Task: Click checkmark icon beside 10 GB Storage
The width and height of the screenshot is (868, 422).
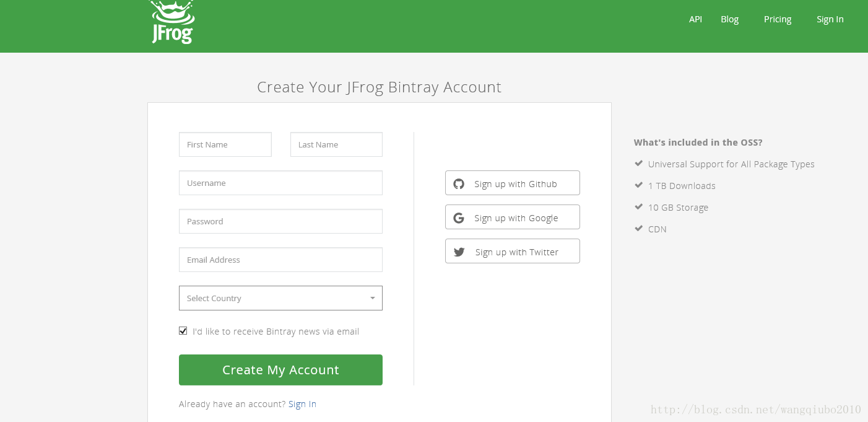Action: click(x=638, y=207)
